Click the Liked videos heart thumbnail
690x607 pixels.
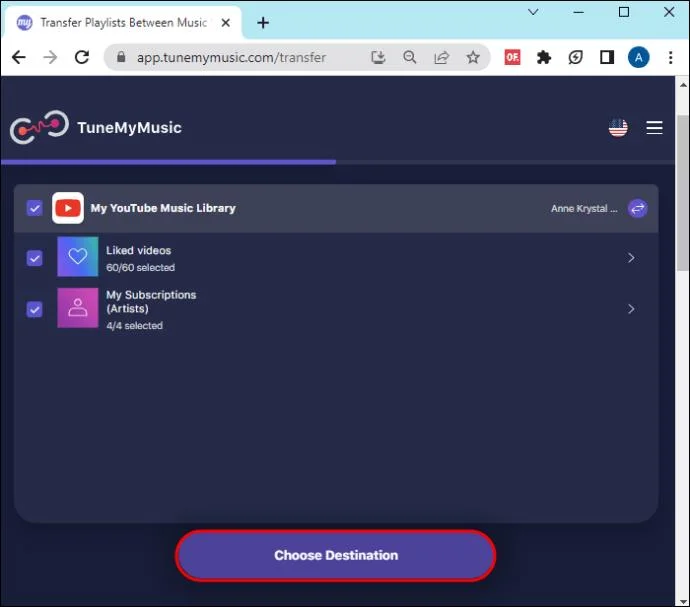(x=78, y=257)
